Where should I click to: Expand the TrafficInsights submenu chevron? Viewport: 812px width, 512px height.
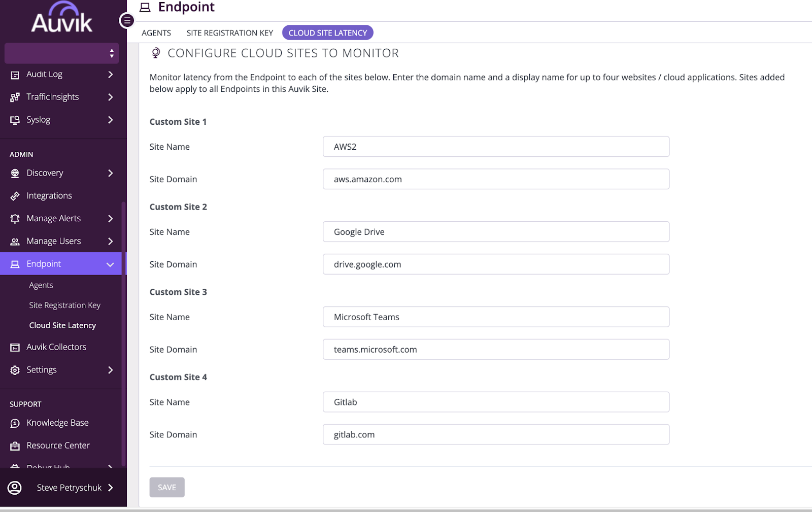tap(111, 97)
